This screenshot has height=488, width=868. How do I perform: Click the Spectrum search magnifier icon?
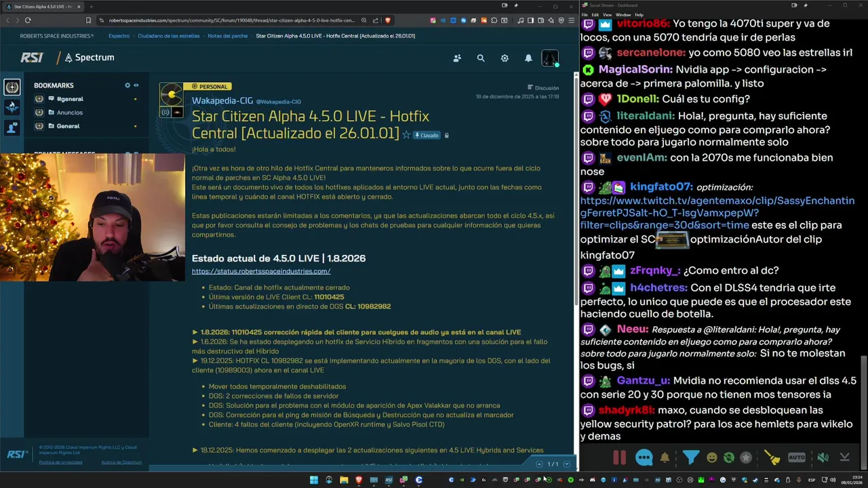point(481,58)
